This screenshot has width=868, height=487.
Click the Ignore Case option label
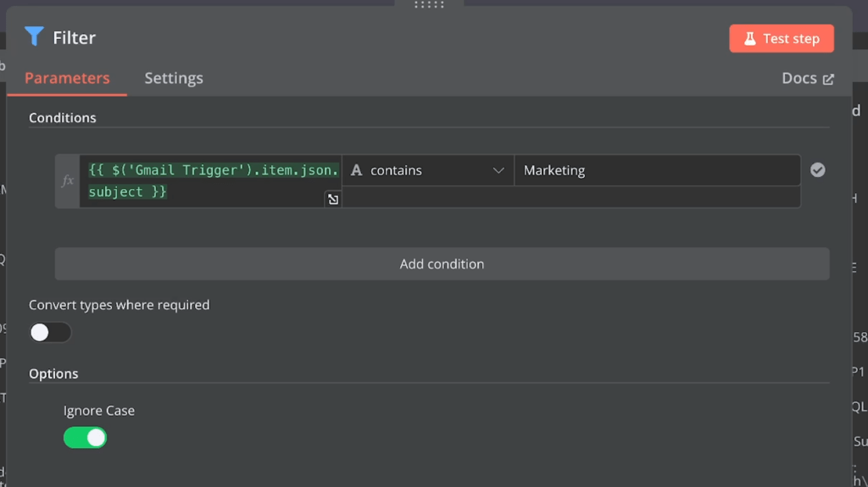click(x=99, y=411)
